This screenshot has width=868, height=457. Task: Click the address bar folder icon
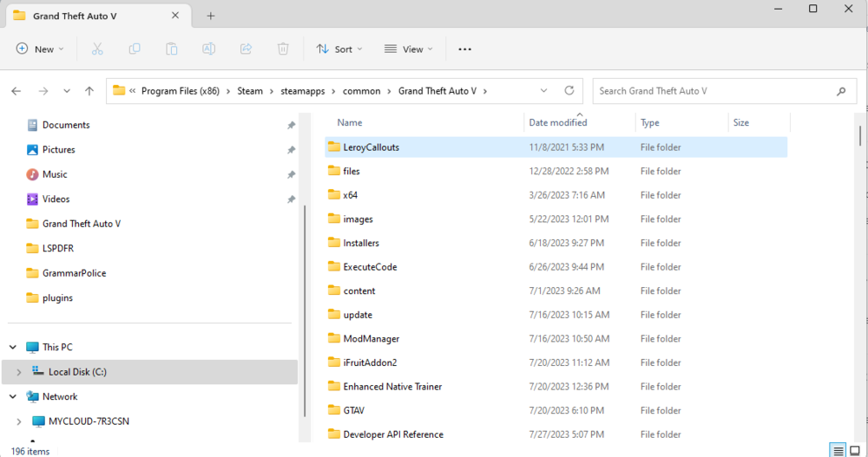[x=119, y=90]
